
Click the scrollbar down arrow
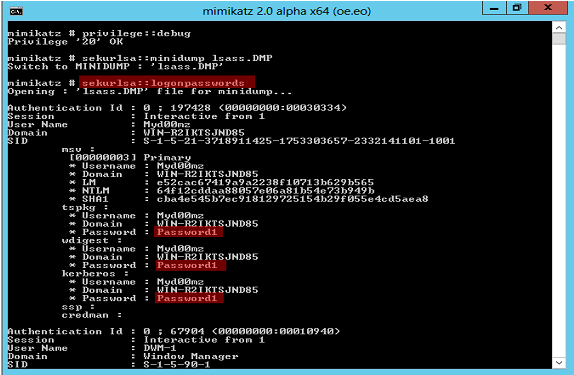pyautogui.click(x=559, y=363)
